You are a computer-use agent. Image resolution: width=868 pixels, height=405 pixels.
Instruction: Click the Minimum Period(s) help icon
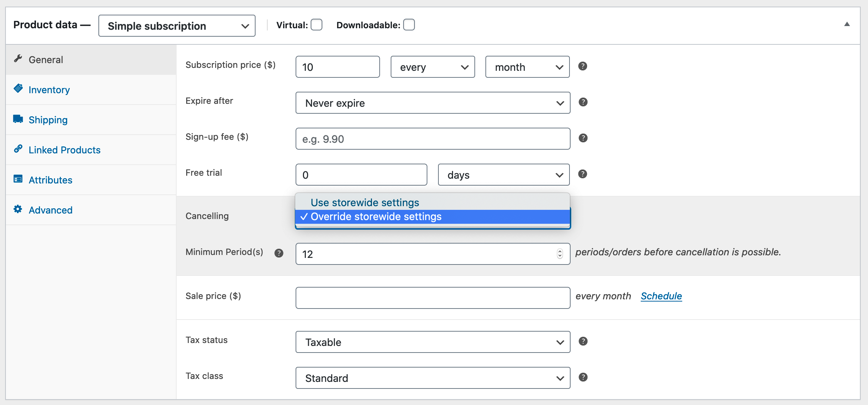(279, 253)
